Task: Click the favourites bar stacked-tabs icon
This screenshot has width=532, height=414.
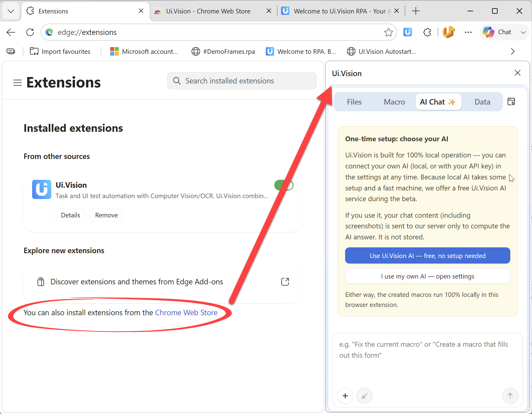Action: click(x=11, y=51)
